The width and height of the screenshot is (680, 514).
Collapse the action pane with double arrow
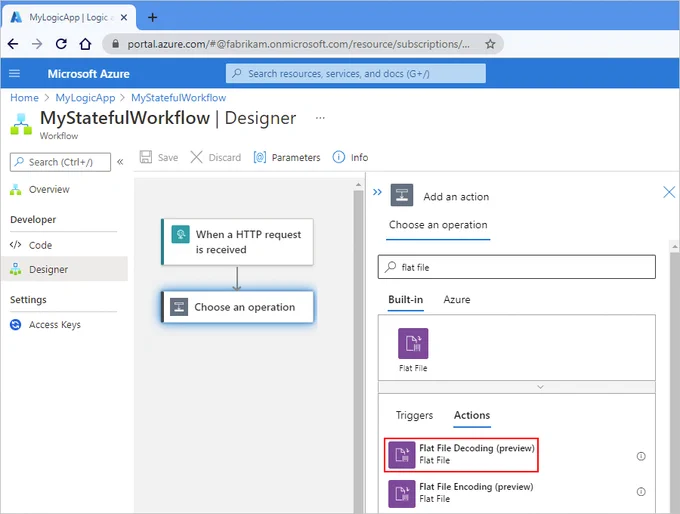(377, 192)
